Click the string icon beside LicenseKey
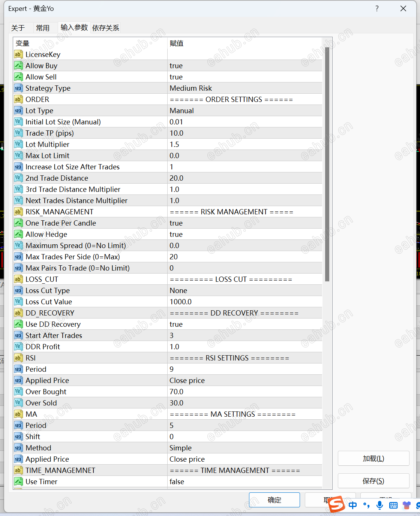This screenshot has height=516, width=420. pos(18,54)
